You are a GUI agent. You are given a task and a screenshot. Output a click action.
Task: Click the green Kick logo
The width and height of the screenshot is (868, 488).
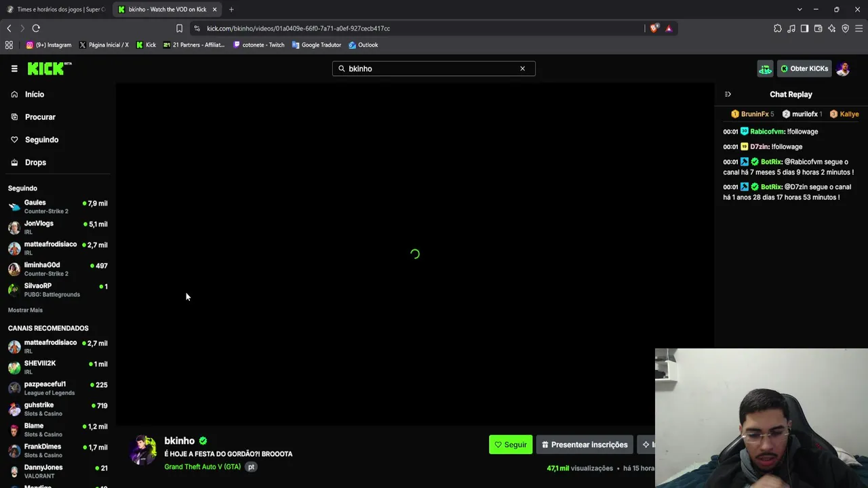[50, 68]
